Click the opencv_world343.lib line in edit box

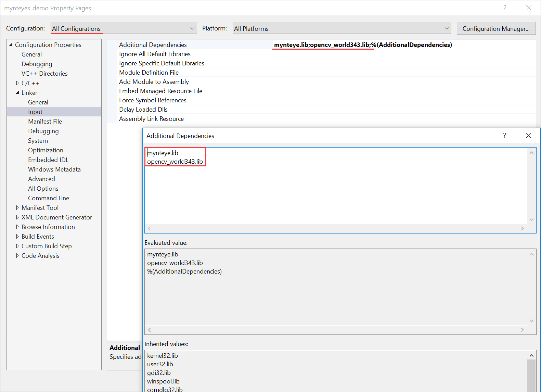[x=175, y=162]
